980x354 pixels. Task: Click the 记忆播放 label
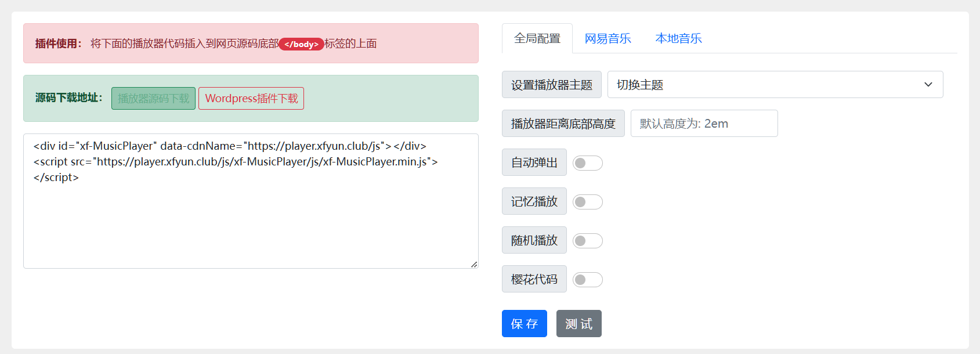[534, 201]
